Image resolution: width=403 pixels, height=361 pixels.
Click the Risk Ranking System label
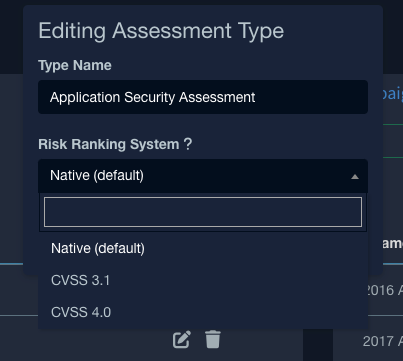pyautogui.click(x=109, y=144)
